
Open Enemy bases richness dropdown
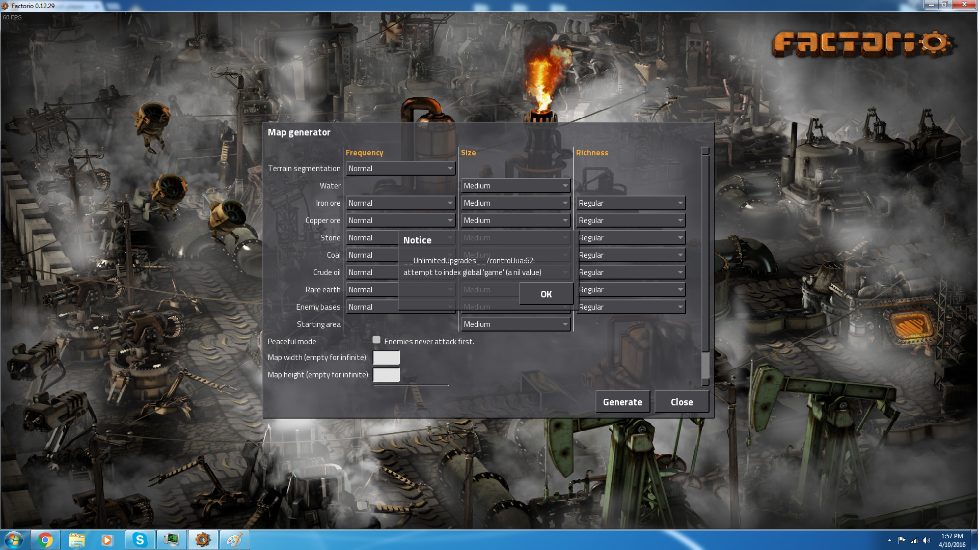point(632,307)
